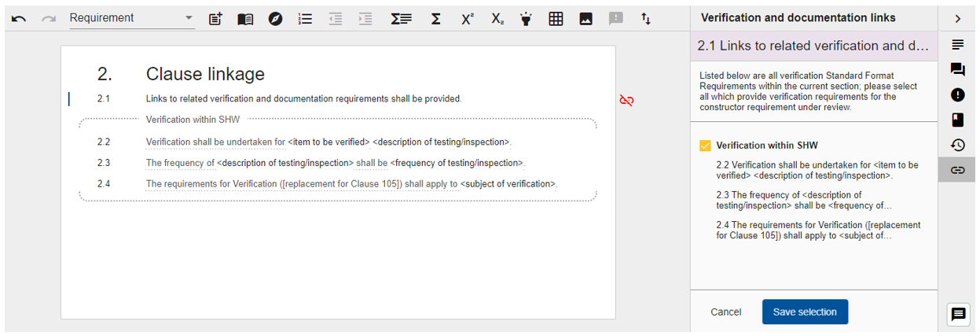Click the compass icon in toolbar
Viewport: 980px width, 336px height.
[x=275, y=19]
